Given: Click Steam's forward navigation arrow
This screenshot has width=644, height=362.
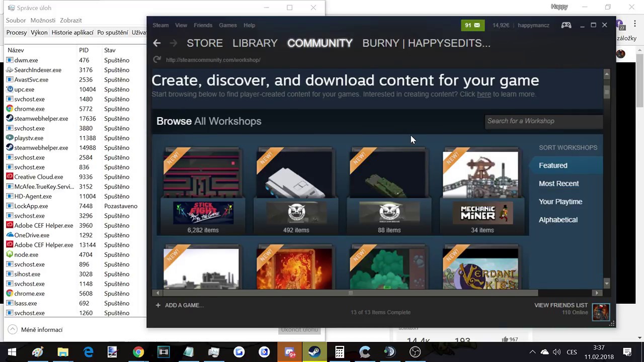Looking at the screenshot, I should click(174, 43).
